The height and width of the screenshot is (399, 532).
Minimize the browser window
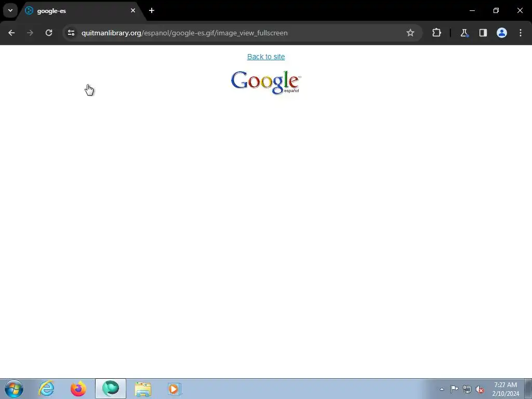pyautogui.click(x=472, y=10)
